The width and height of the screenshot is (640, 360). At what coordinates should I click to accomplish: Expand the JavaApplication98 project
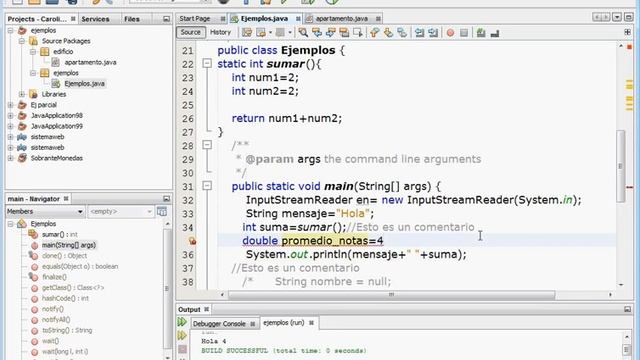11,116
